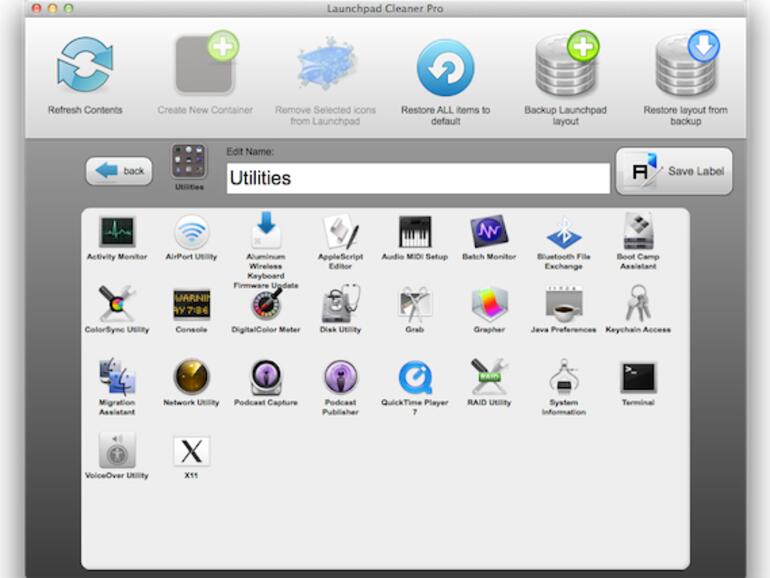Select the Bluetooth File Exchange icon

pyautogui.click(x=564, y=233)
